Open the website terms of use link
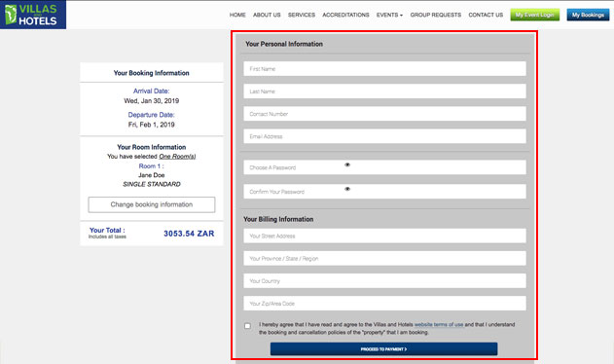This screenshot has height=364, width=614. (x=439, y=324)
